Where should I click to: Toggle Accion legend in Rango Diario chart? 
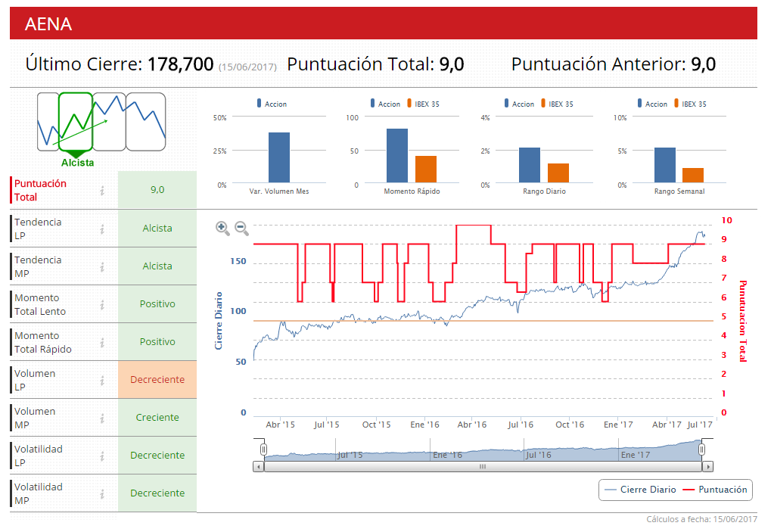tap(519, 104)
